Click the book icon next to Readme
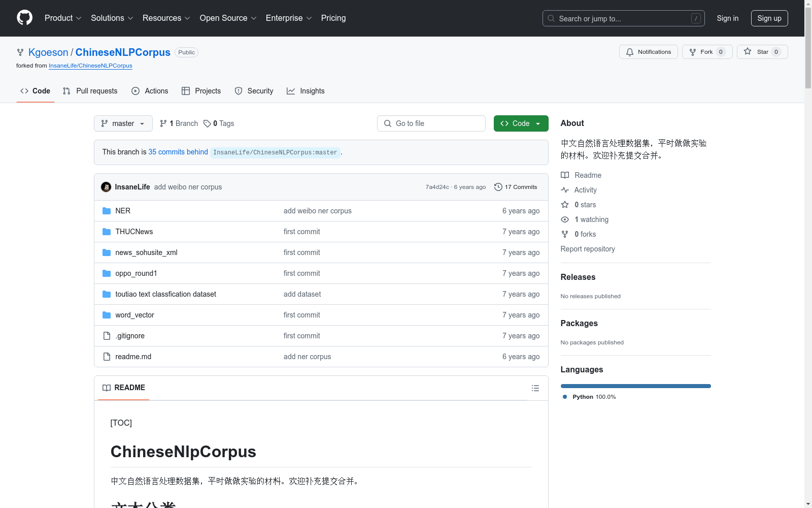The height and width of the screenshot is (508, 812). tap(565, 175)
